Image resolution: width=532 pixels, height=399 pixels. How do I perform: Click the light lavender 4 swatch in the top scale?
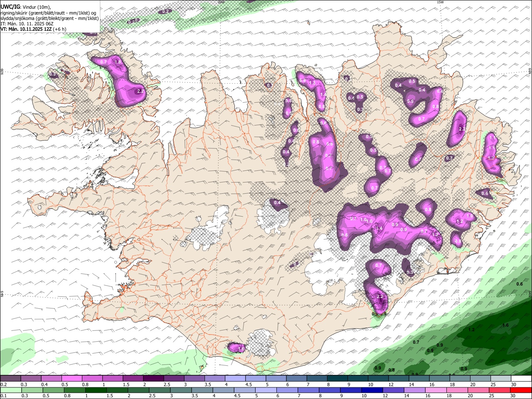235,379
